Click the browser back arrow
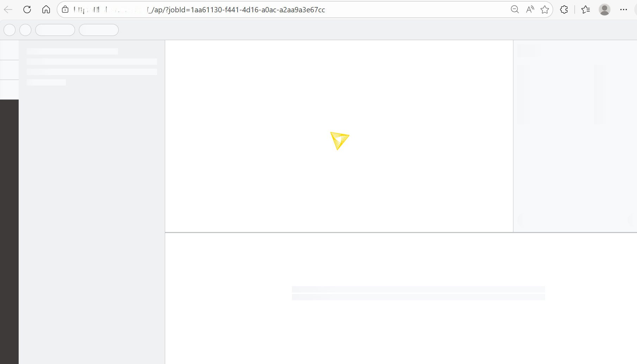Screen dimensions: 637x364 (8, 10)
